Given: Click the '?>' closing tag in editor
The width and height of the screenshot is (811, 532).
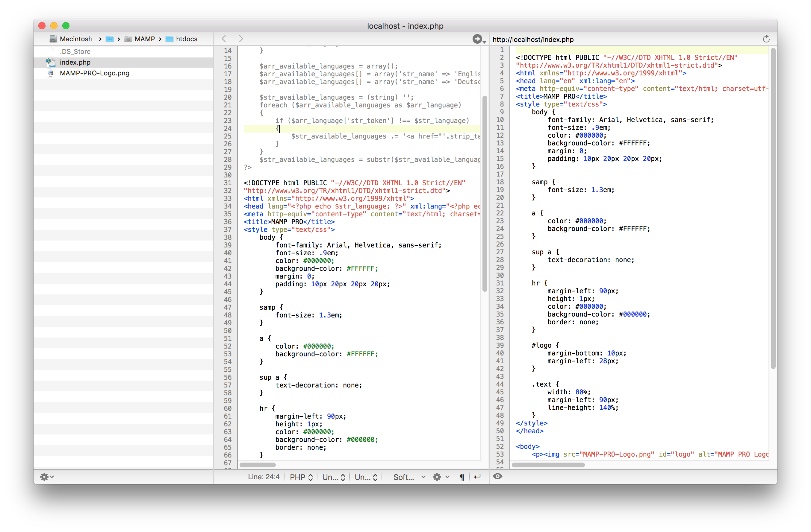Looking at the screenshot, I should point(248,167).
